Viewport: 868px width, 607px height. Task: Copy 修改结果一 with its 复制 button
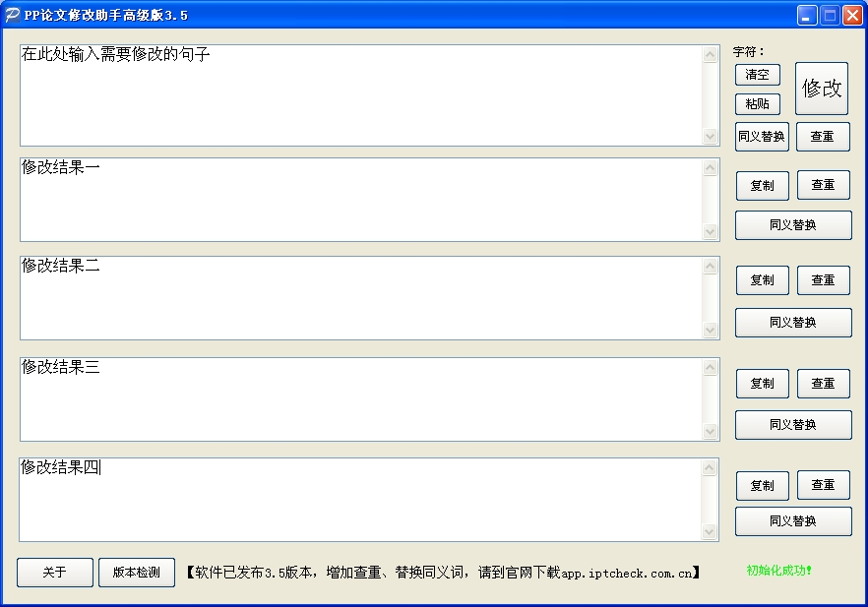pyautogui.click(x=763, y=185)
